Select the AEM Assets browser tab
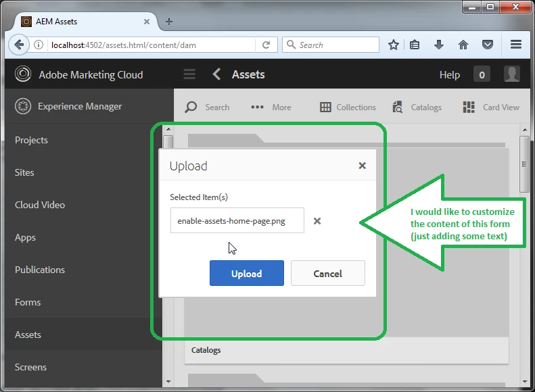The height and width of the screenshot is (392, 535). click(x=85, y=22)
